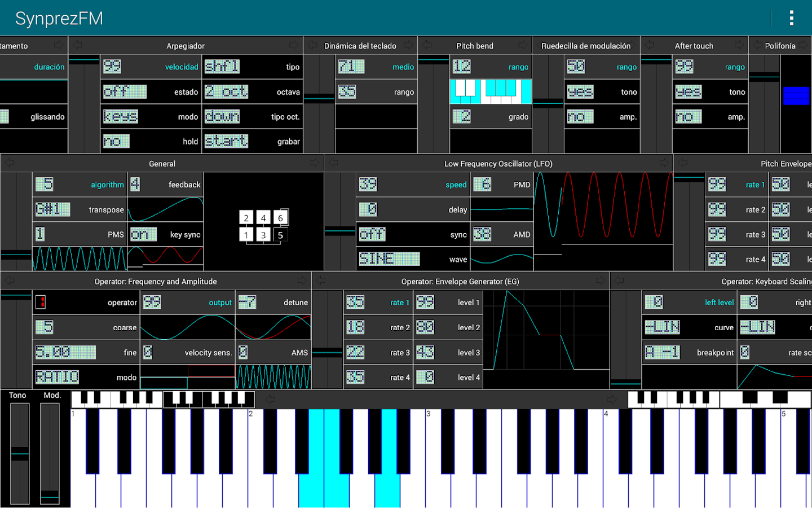Toggle the key sync on value
This screenshot has width=812, height=508.
coord(143,234)
